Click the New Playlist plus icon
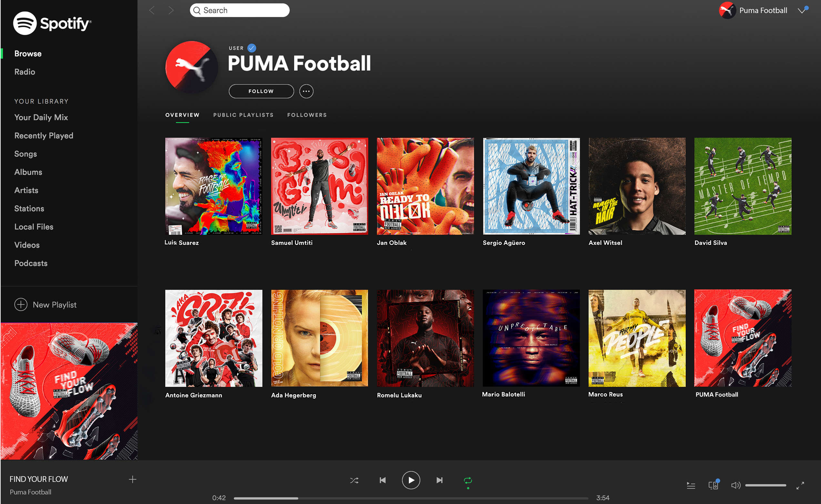Viewport: 821px width, 504px height. [x=21, y=304]
